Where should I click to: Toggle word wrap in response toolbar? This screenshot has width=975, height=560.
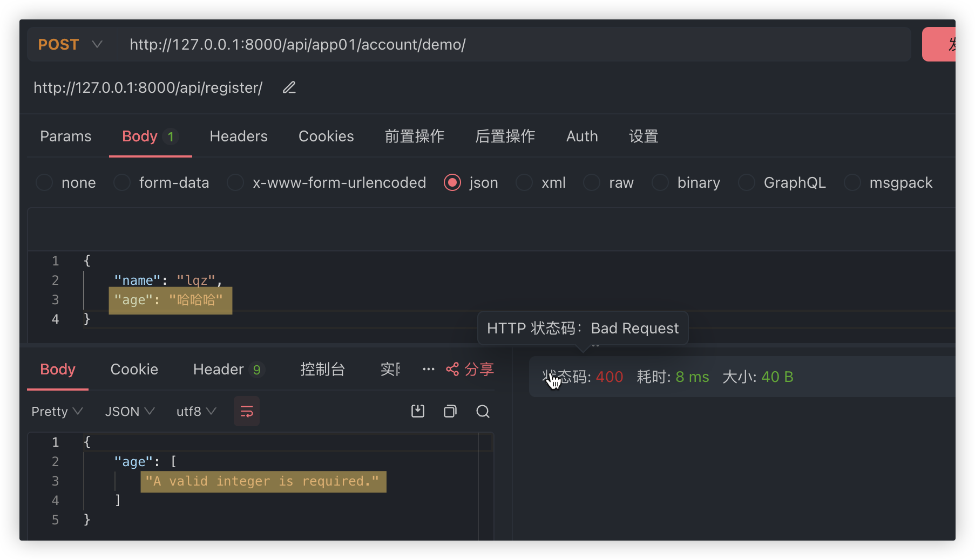click(x=247, y=412)
